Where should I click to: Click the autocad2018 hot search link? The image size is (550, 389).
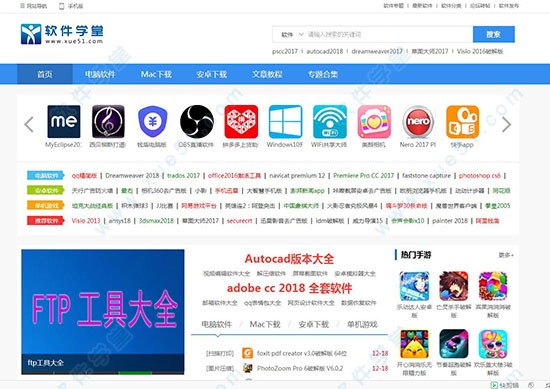click(x=325, y=51)
